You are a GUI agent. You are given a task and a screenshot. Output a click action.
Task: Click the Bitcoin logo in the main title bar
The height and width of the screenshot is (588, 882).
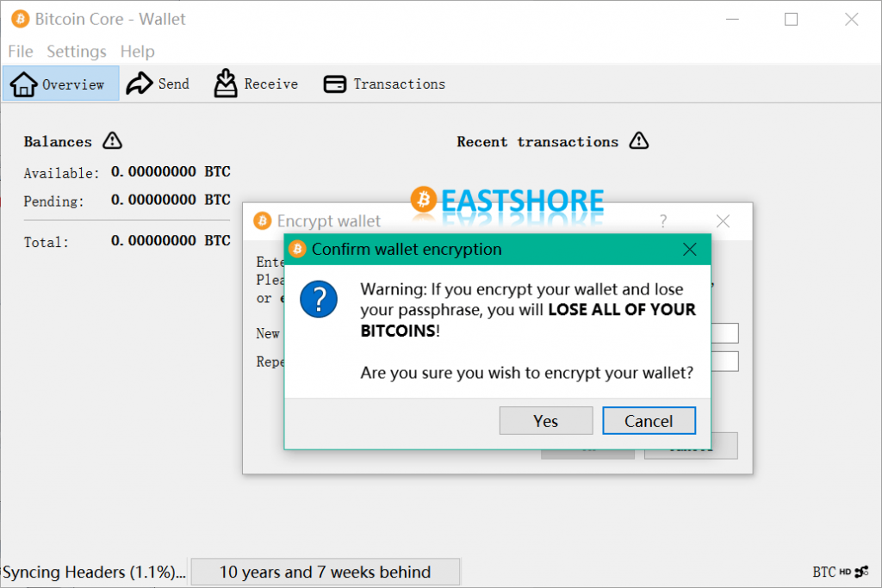coord(19,19)
